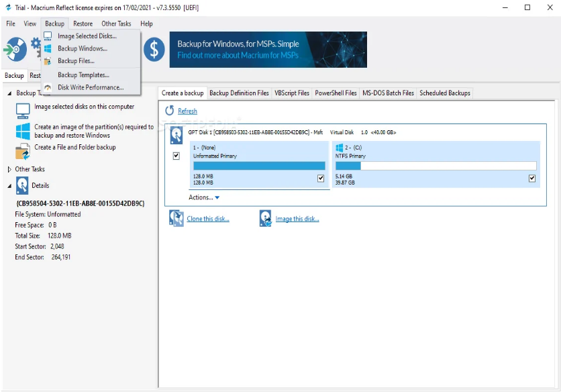
Task: Switch to the VBScript Files tab
Action: [x=292, y=93]
